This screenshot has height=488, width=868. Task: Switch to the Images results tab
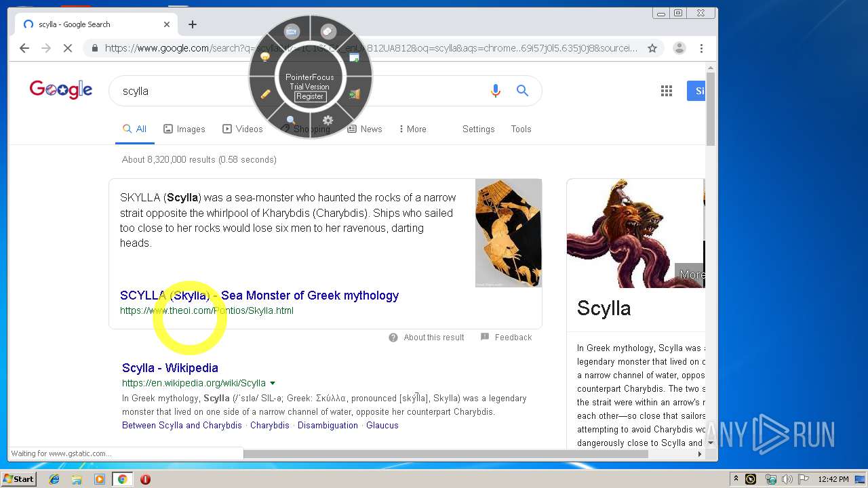click(184, 129)
